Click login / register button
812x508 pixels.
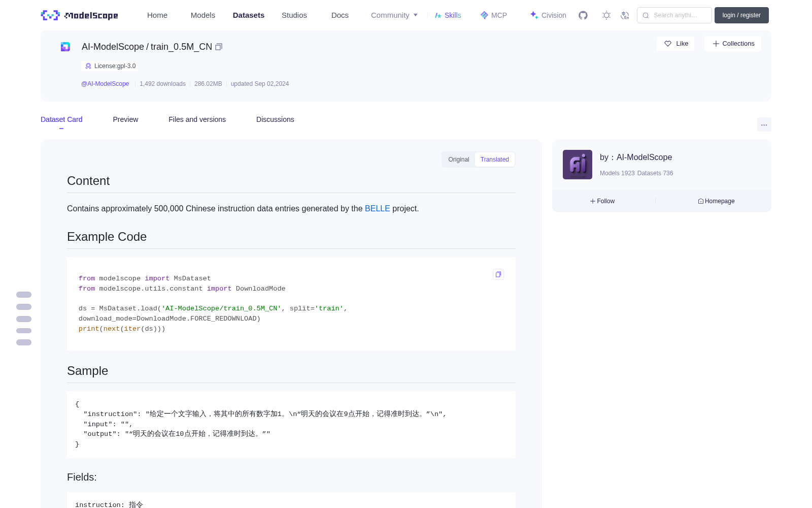tap(741, 15)
